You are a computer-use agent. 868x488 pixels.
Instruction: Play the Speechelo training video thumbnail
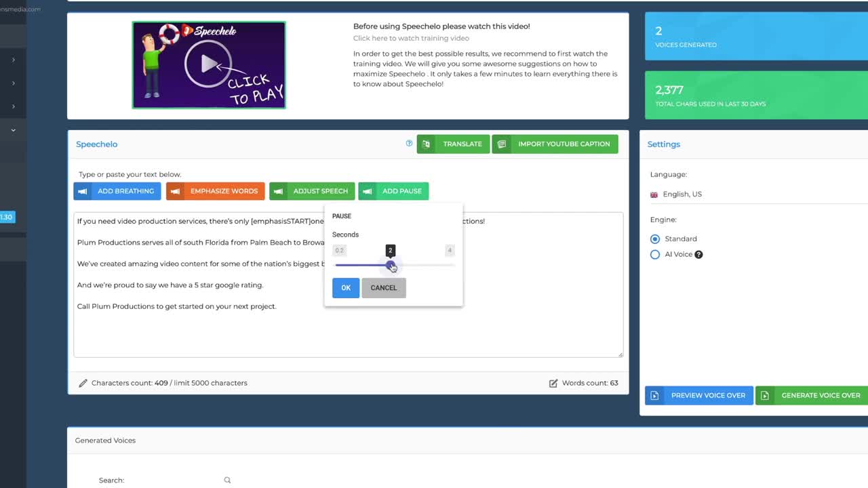pyautogui.click(x=209, y=65)
